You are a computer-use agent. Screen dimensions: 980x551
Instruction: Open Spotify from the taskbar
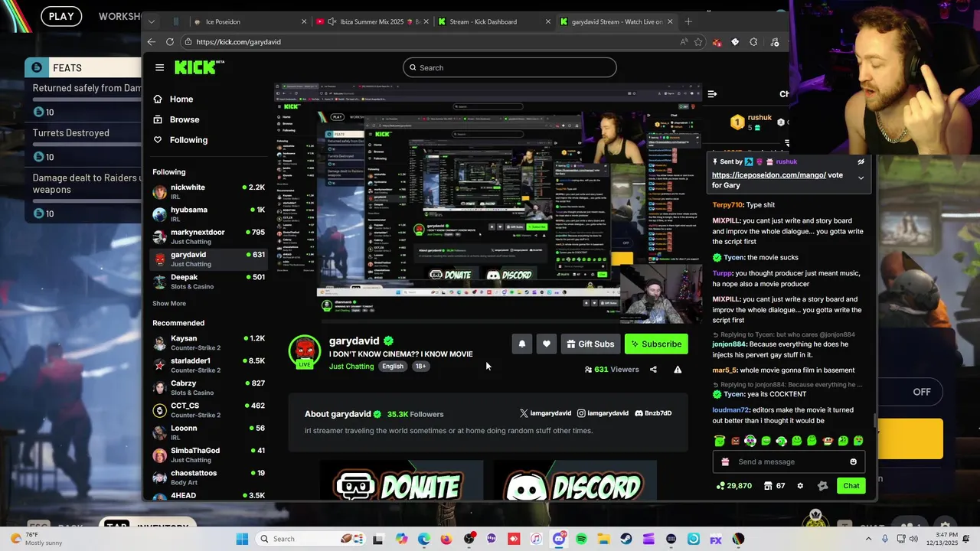tap(582, 539)
